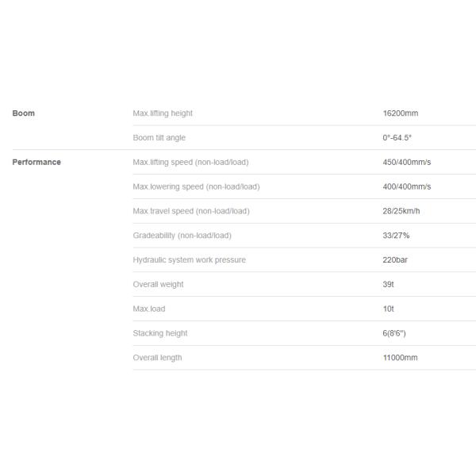Select the Max.lifting height label
476x476 pixels.
click(x=163, y=113)
